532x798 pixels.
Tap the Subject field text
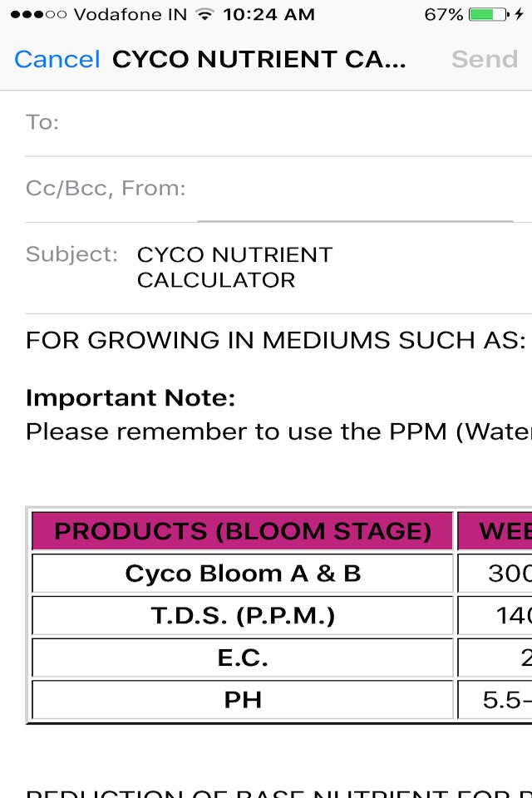point(234,267)
